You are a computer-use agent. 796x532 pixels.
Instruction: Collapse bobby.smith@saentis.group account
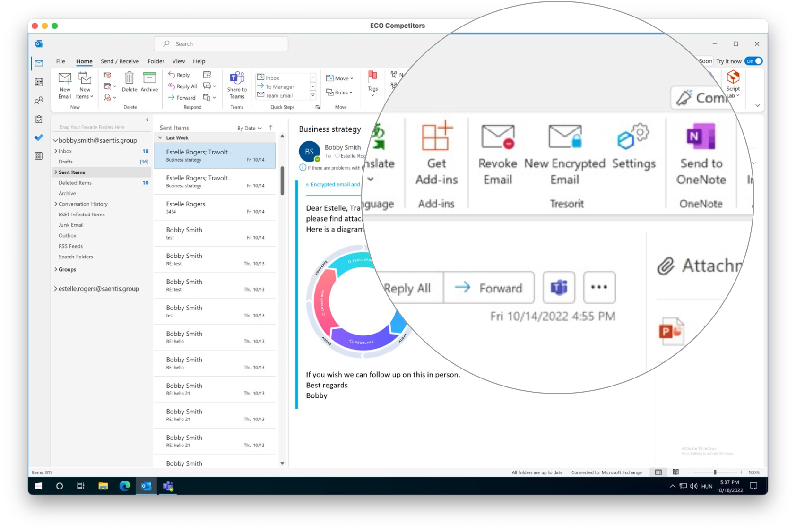pyautogui.click(x=55, y=140)
